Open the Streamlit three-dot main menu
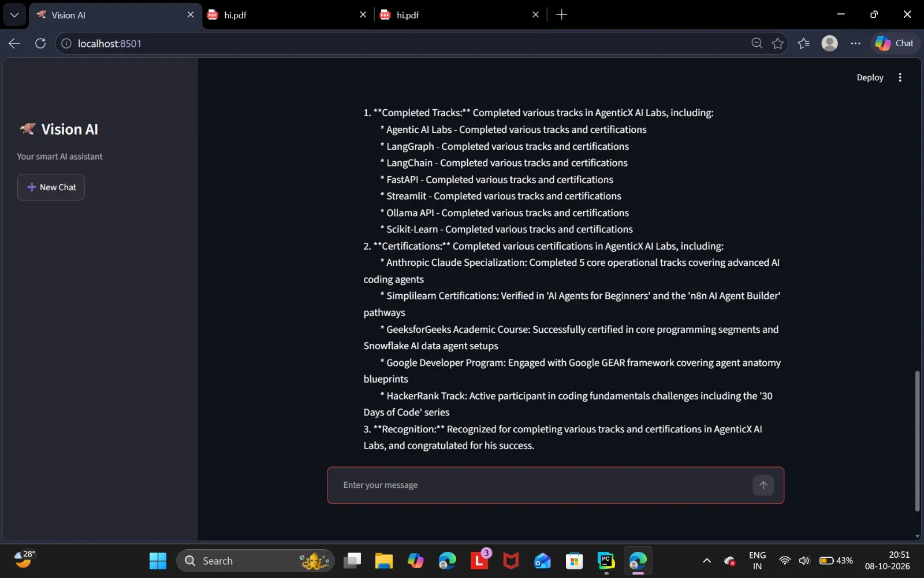This screenshot has height=578, width=924. point(900,77)
